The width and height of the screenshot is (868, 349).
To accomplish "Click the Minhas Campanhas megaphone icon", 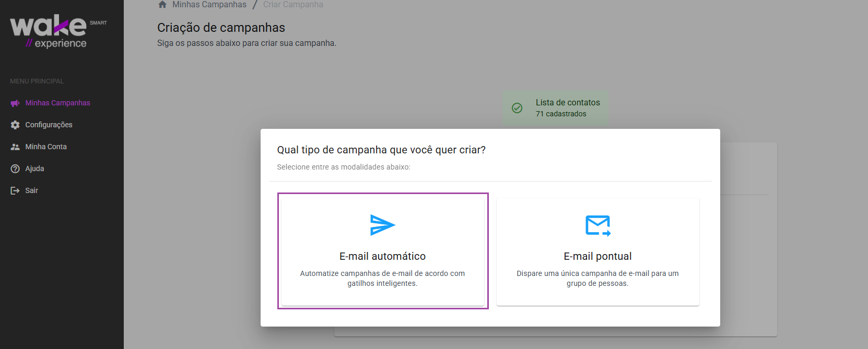I will (15, 103).
